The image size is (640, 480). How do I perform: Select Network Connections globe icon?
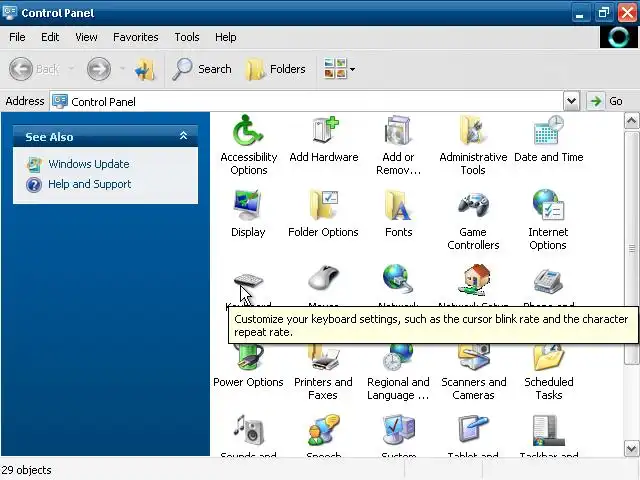coord(398,279)
